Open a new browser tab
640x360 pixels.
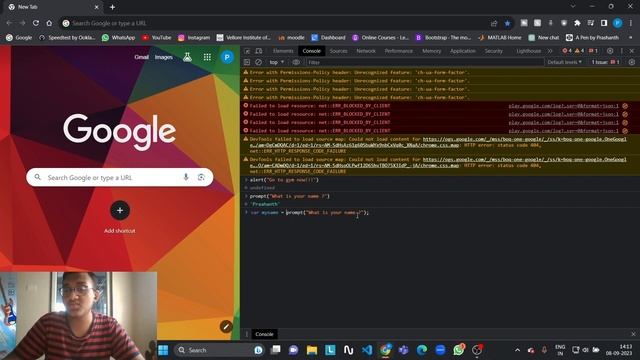pos(112,7)
